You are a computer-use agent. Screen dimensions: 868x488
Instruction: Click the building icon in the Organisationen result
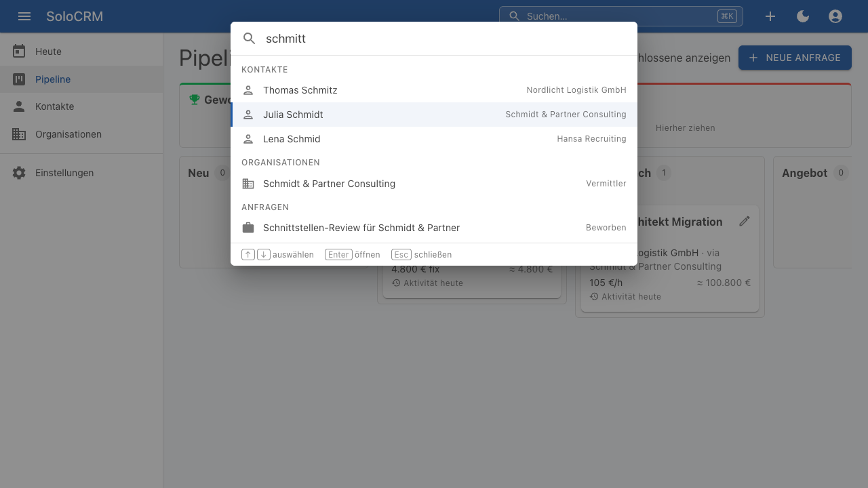248,184
